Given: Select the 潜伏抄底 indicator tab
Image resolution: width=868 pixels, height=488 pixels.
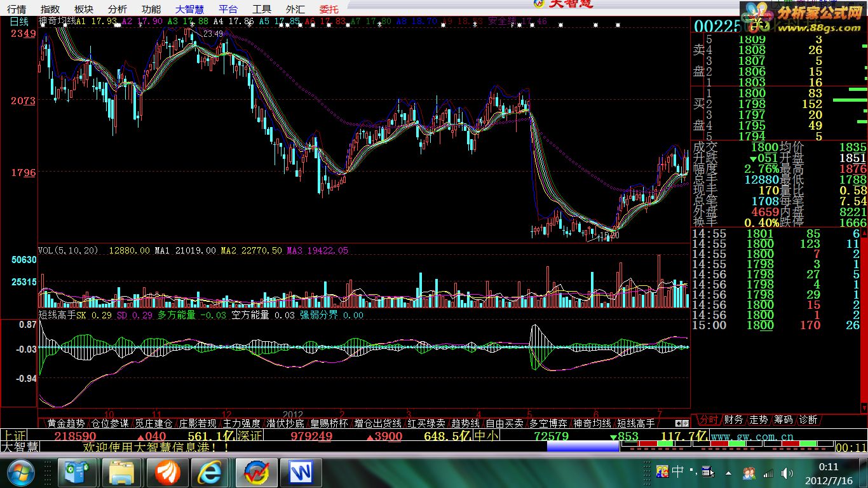Looking at the screenshot, I should pos(285,423).
